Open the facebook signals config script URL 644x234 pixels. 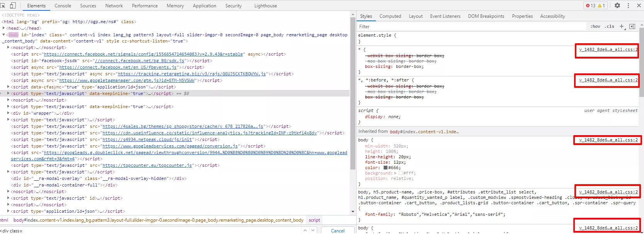[x=143, y=54]
